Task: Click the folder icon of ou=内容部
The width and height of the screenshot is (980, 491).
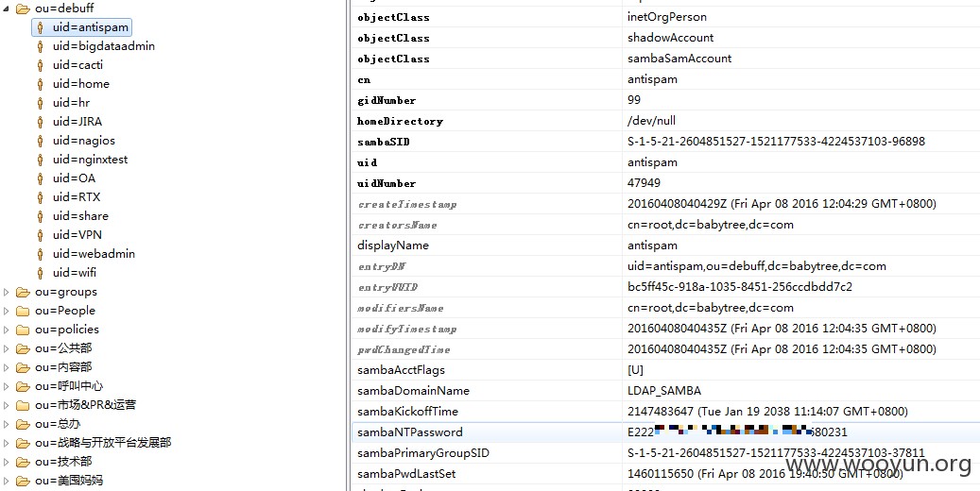Action: pyautogui.click(x=23, y=367)
